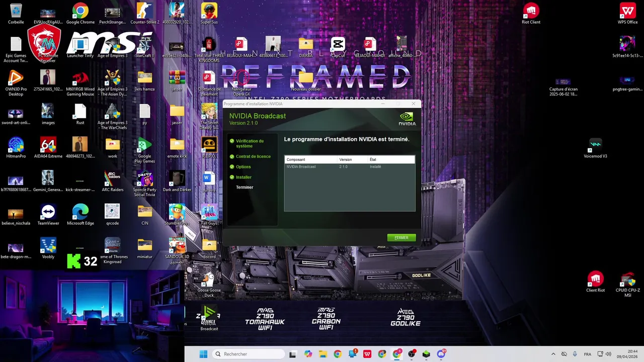Open the Stumble Guys desktop icon
The image size is (644, 362).
[x=177, y=215]
